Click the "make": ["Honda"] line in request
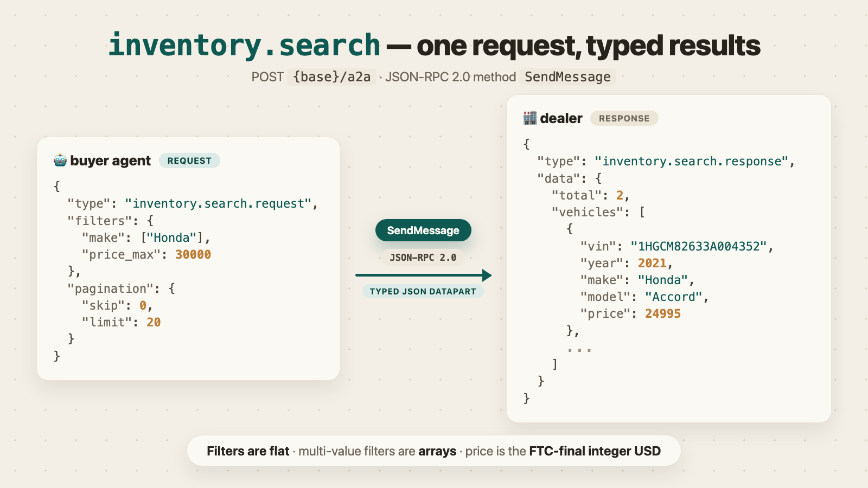This screenshot has width=868, height=488. [146, 237]
